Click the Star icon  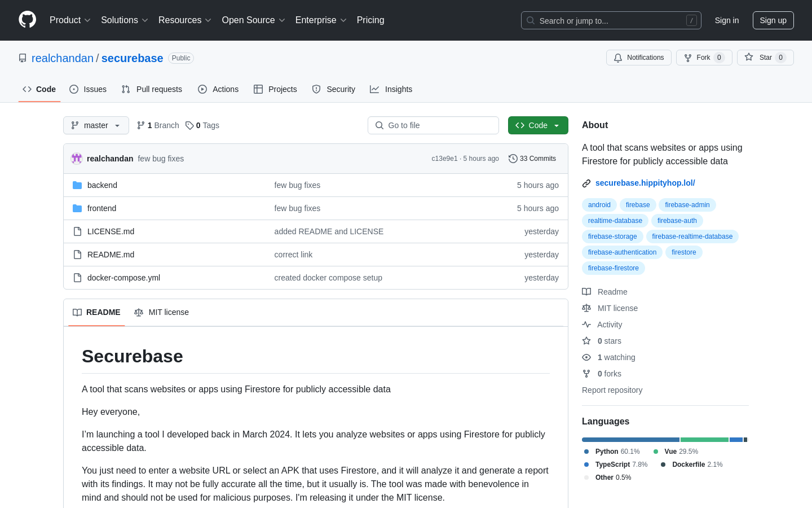(x=749, y=57)
